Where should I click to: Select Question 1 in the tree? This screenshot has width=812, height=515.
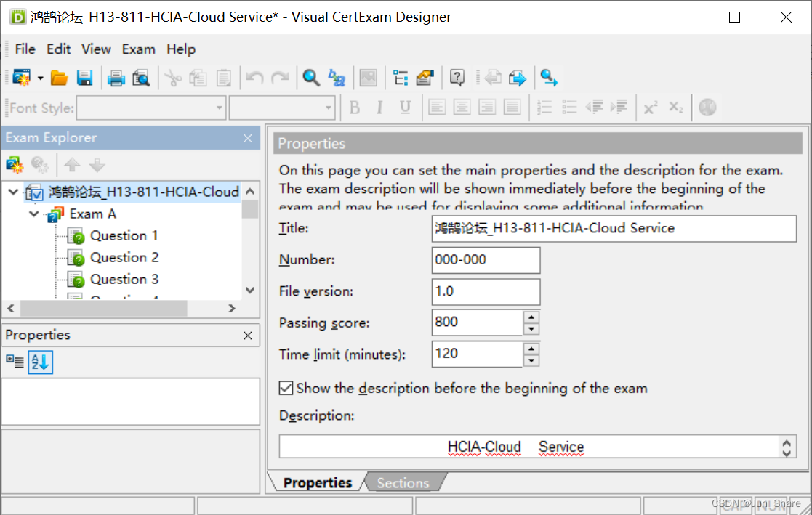[x=124, y=236]
